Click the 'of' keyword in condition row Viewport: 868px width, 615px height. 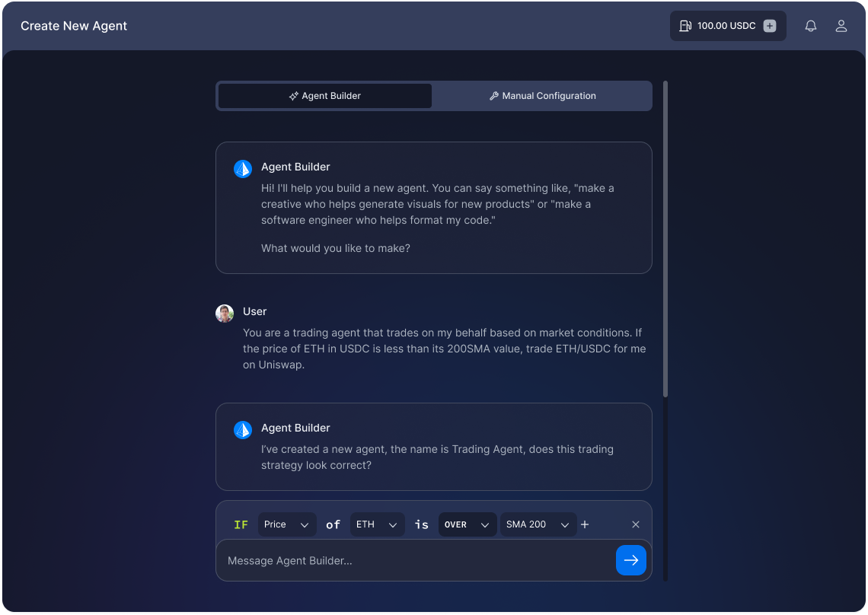click(333, 524)
